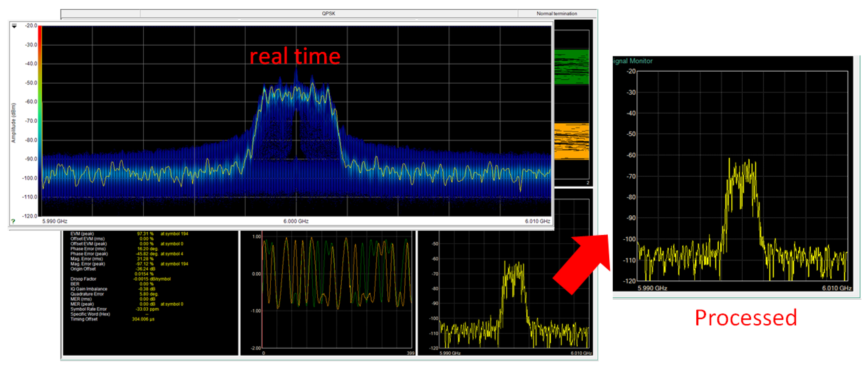Click the -120.0 bottom amplitude value
The width and height of the screenshot is (868, 369).
30,216
